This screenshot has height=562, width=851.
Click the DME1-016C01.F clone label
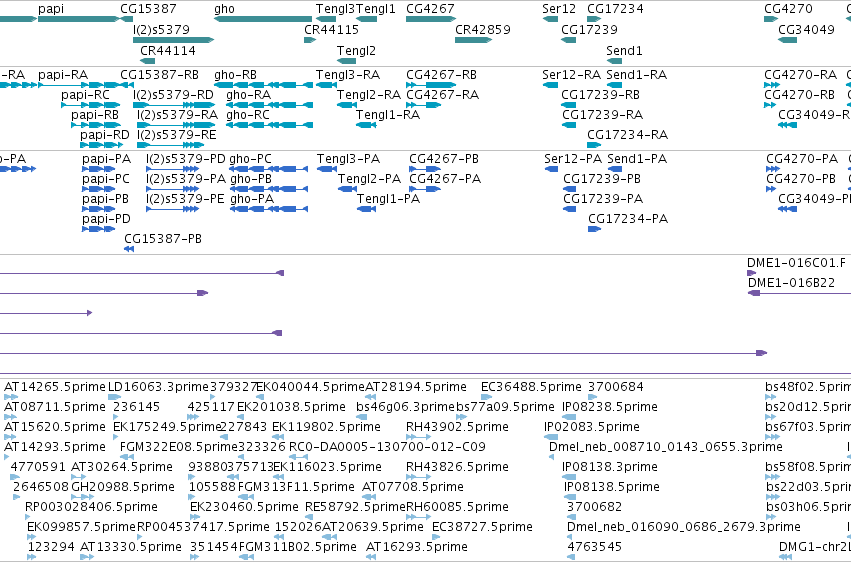tap(796, 263)
